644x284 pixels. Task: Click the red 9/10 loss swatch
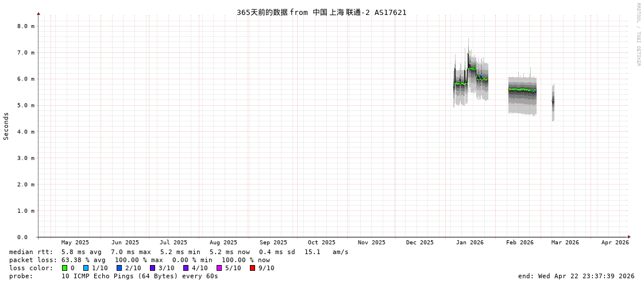[x=252, y=268]
